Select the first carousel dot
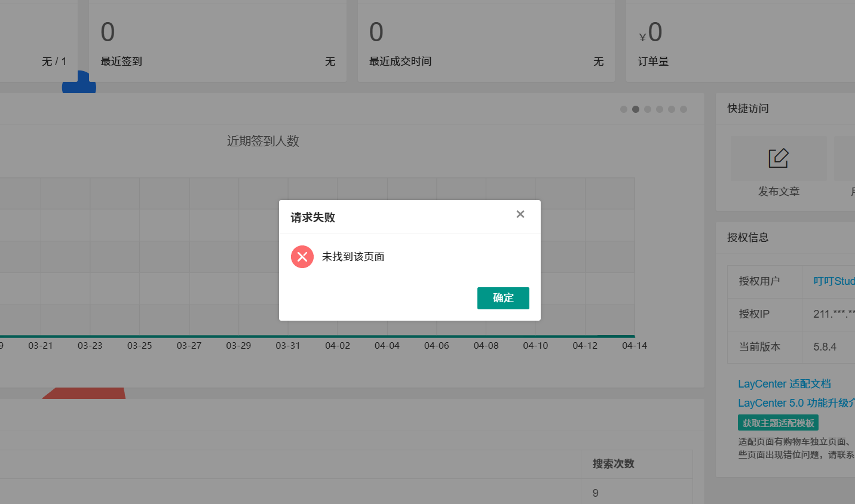The height and width of the screenshot is (504, 855). pyautogui.click(x=623, y=109)
